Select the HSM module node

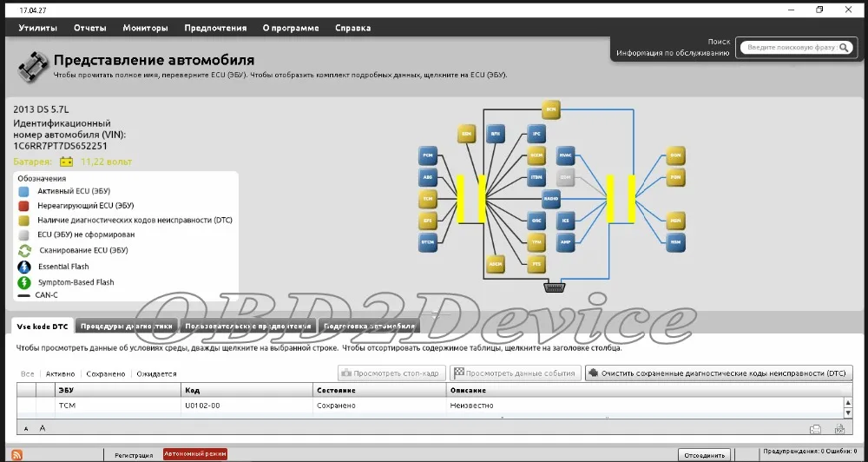[676, 242]
